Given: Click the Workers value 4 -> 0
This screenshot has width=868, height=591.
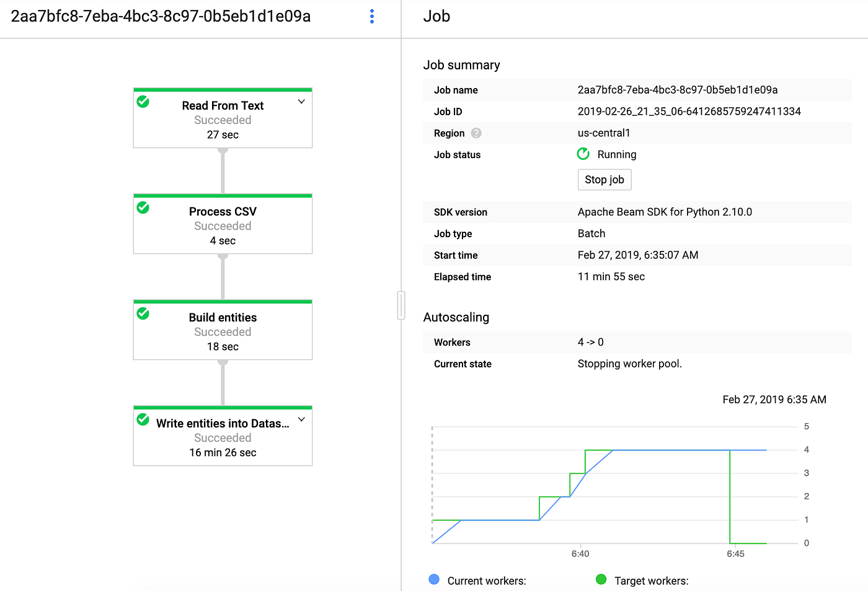Looking at the screenshot, I should tap(591, 342).
